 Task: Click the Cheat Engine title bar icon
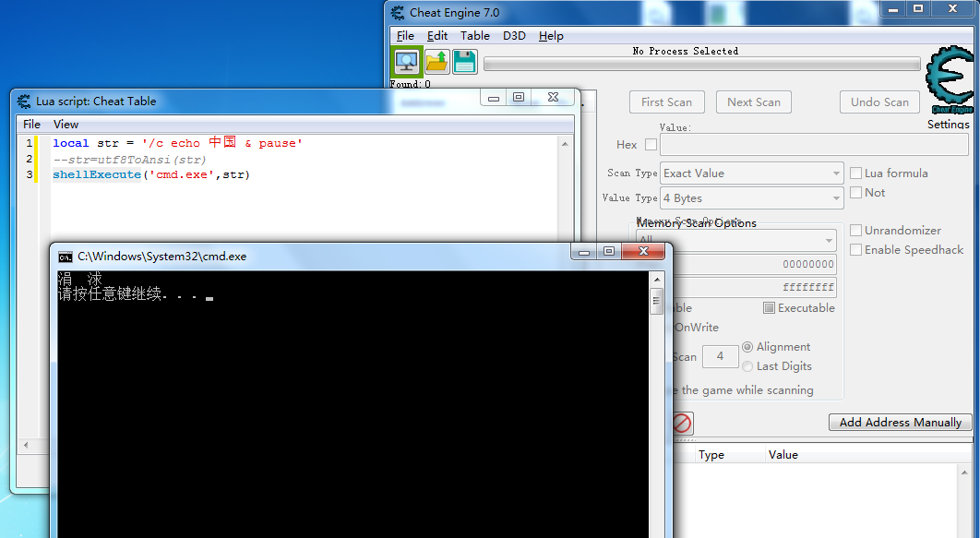[x=398, y=12]
